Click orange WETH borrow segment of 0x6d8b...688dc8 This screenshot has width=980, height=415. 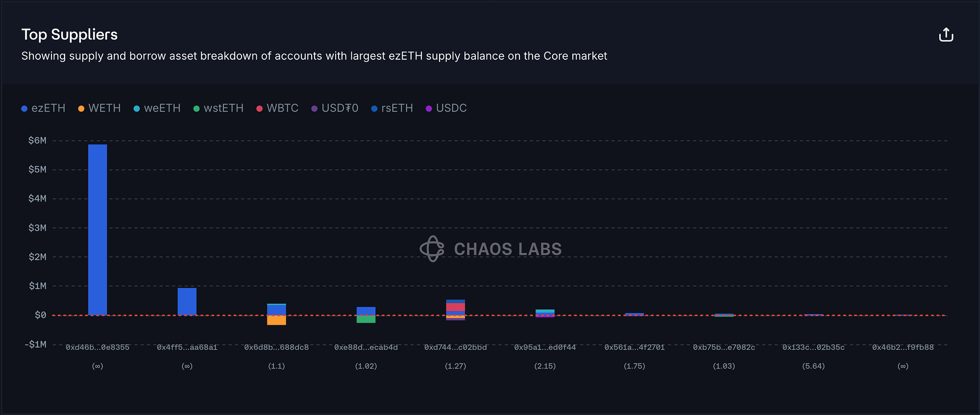point(276,320)
